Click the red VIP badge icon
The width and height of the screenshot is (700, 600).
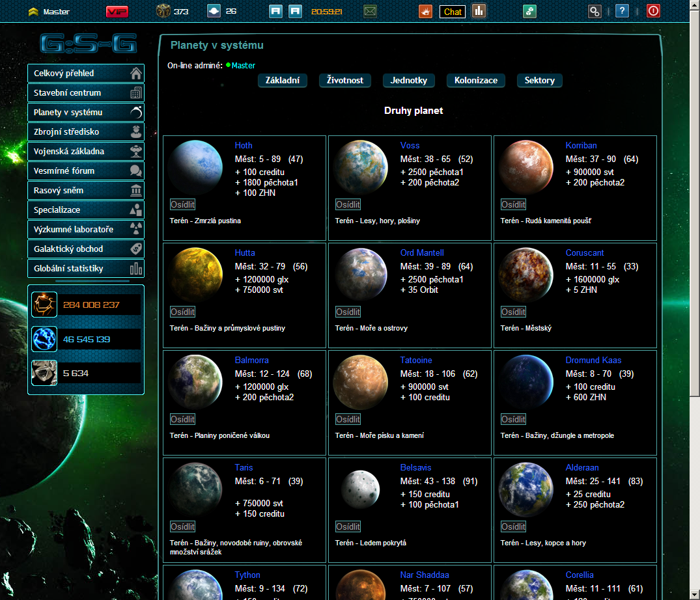click(117, 12)
